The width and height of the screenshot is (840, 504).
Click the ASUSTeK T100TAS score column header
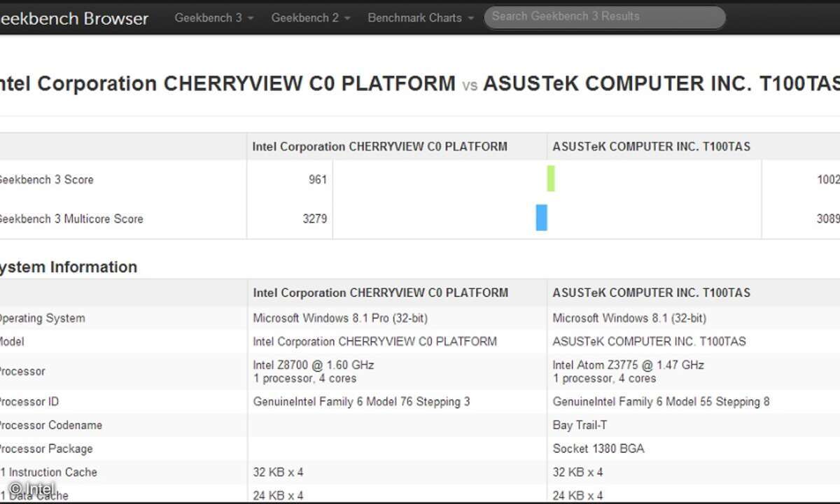651,147
